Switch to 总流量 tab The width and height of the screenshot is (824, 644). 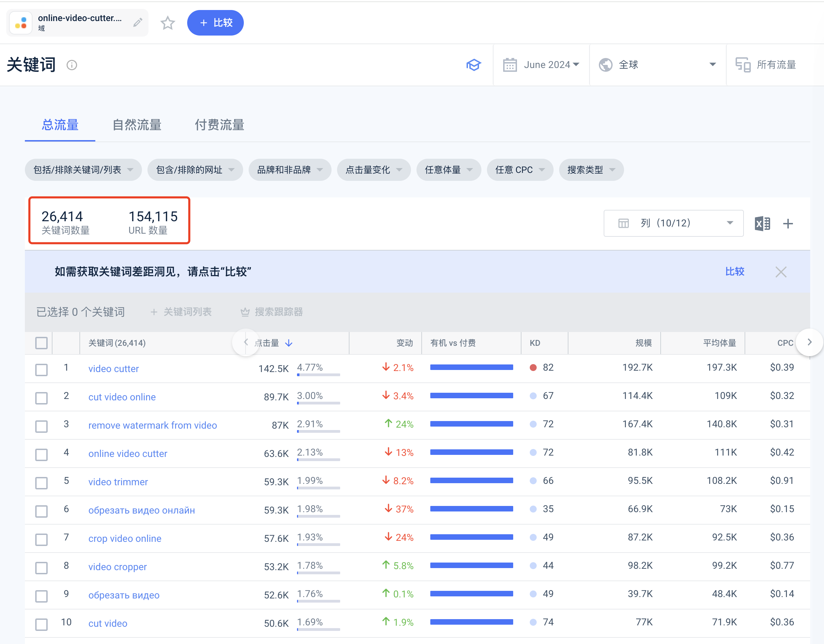tap(60, 125)
